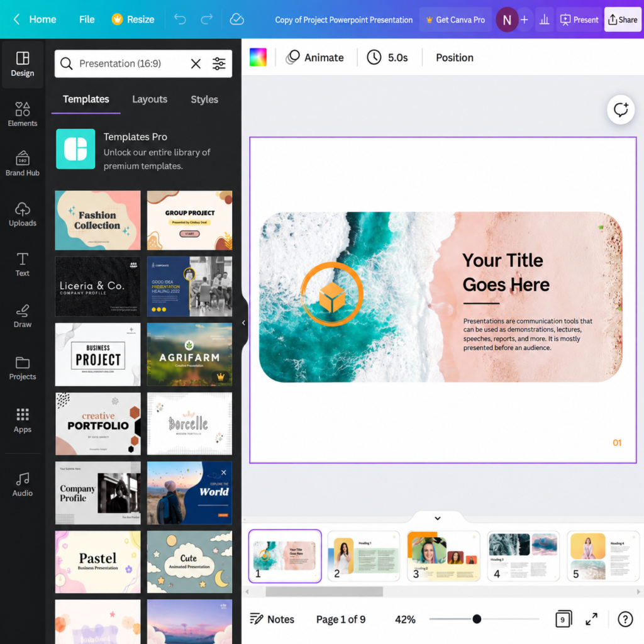Select page 5 thumbnail

point(603,556)
